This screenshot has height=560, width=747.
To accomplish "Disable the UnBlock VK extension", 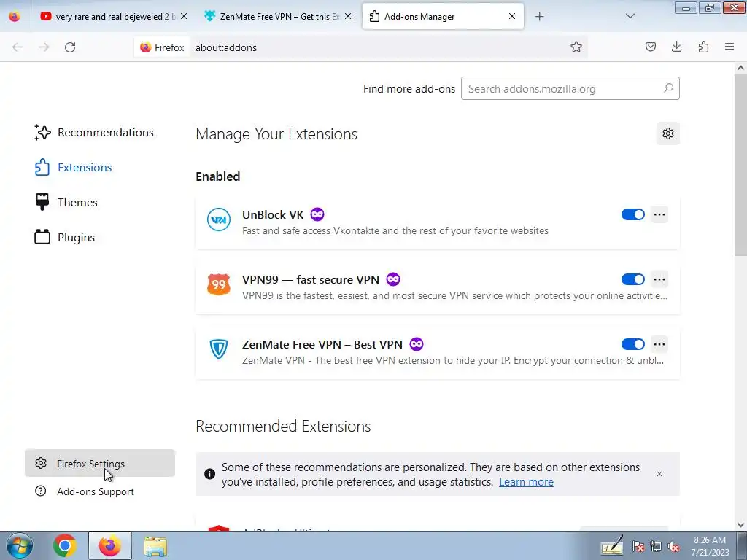I will (632, 214).
